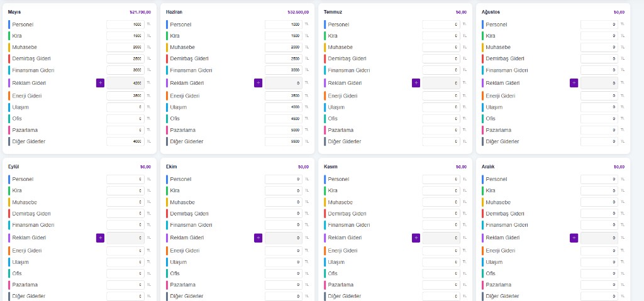644x301 pixels.
Task: Click the Ekim Pazarlama amount field
Action: coord(284,285)
